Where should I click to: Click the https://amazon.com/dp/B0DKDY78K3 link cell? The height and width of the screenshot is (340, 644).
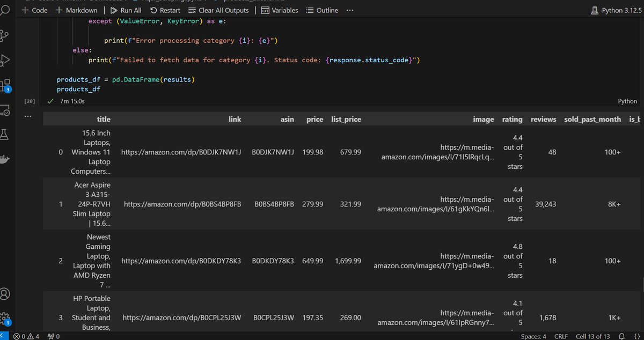pos(181,261)
